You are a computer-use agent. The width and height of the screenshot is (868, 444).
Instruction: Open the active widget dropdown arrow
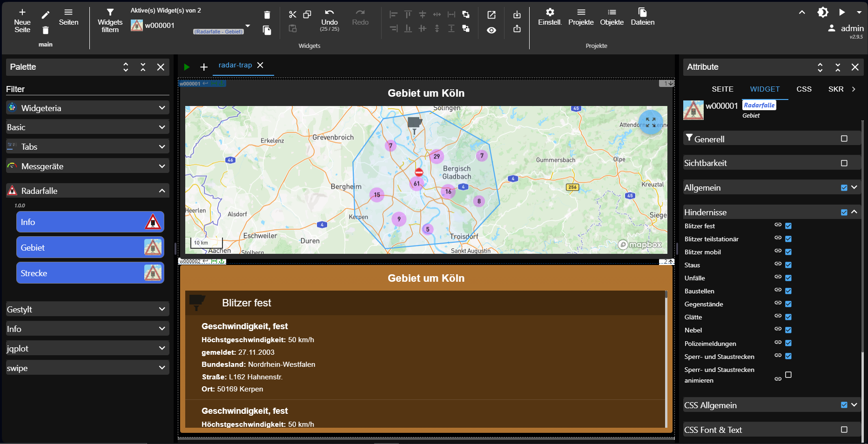point(248,26)
